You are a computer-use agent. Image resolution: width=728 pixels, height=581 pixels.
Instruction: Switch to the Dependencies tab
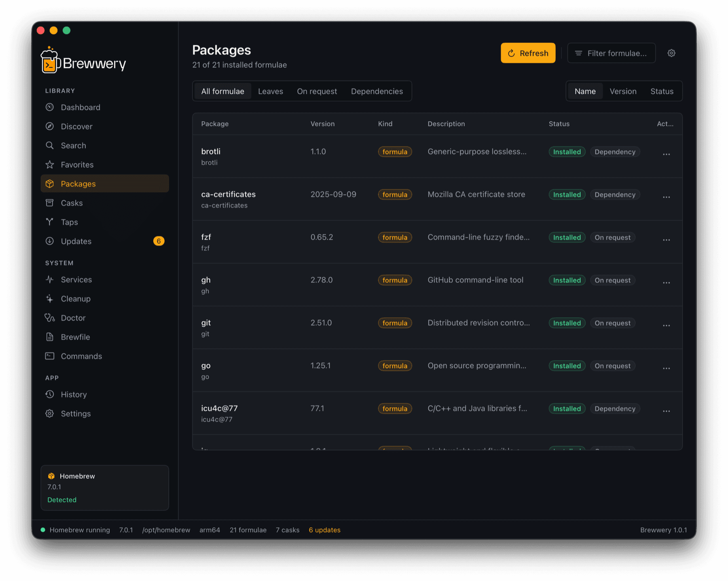coord(377,91)
